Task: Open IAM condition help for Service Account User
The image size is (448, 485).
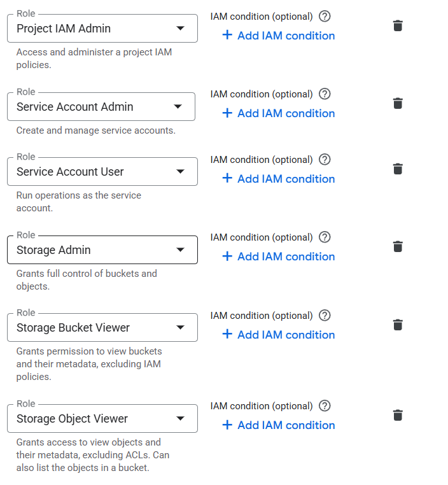Action: (325, 160)
